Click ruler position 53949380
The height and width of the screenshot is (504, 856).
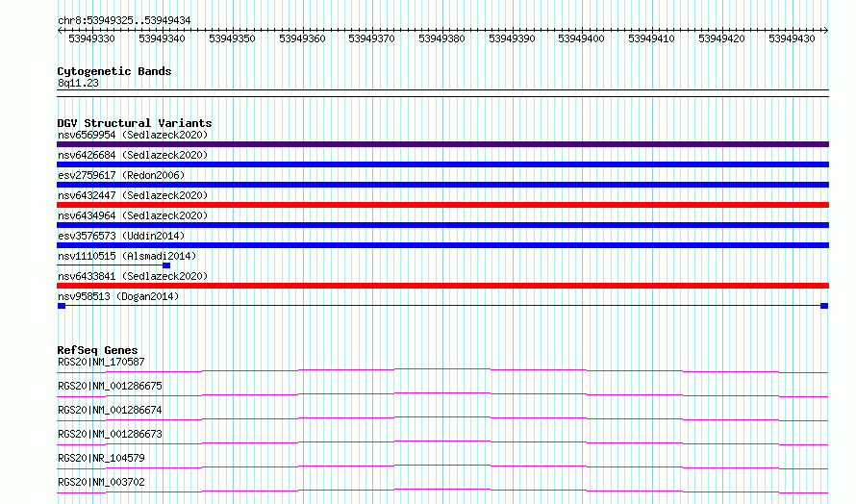click(441, 38)
